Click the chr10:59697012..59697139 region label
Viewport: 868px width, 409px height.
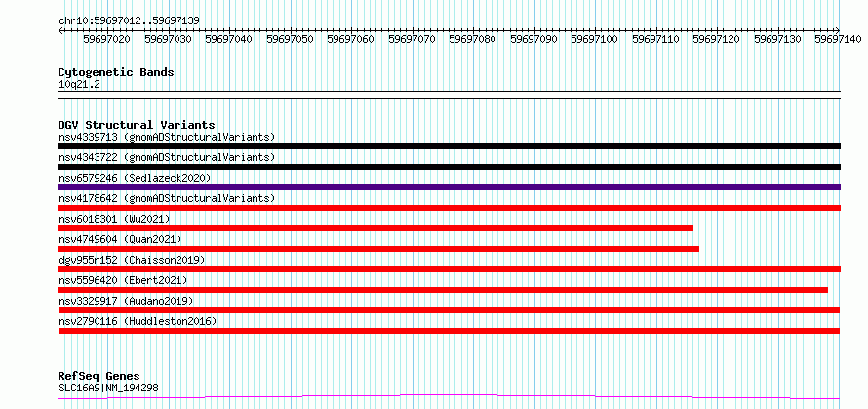tap(129, 21)
